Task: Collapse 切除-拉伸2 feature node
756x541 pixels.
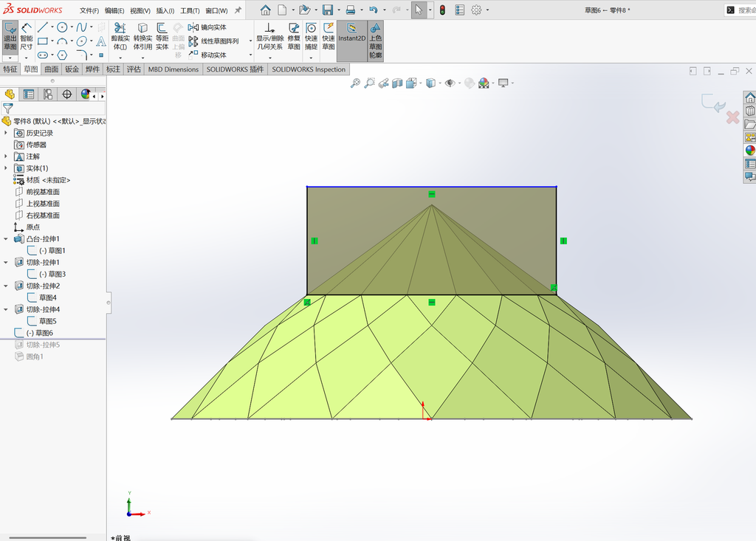Action: (6, 286)
